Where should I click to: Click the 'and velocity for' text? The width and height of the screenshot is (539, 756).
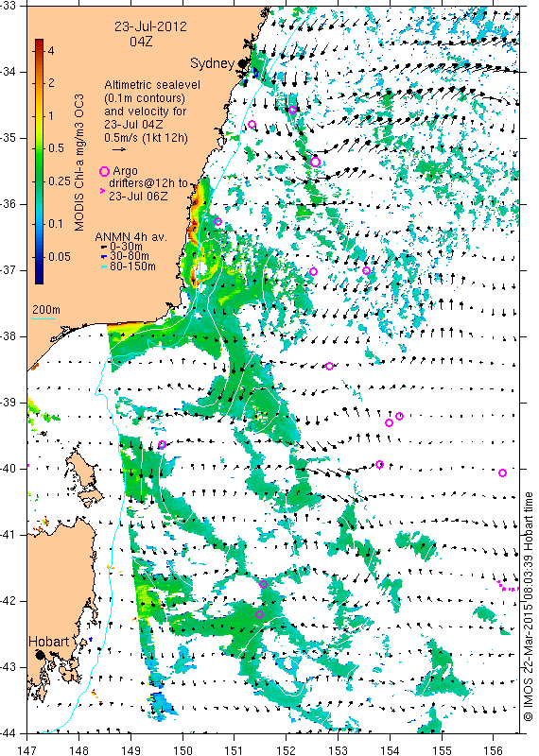click(x=146, y=112)
